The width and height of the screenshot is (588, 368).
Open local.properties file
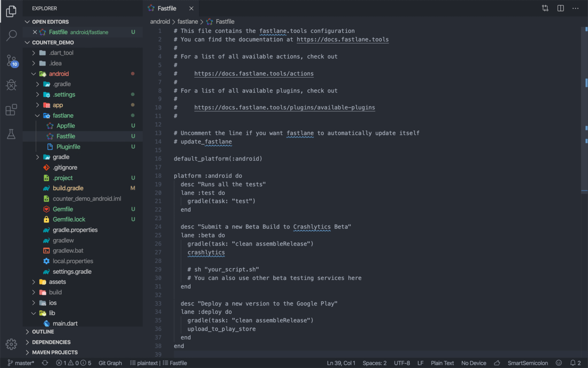click(x=83, y=261)
